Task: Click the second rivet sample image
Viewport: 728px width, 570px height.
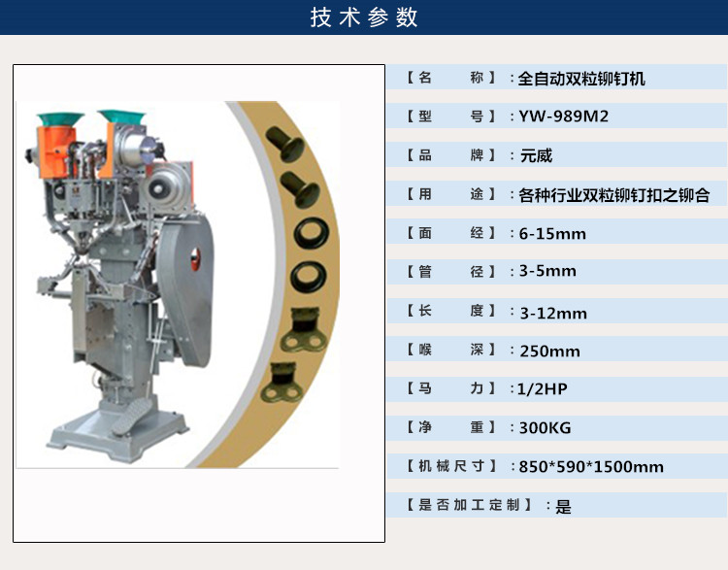Action: [x=300, y=189]
